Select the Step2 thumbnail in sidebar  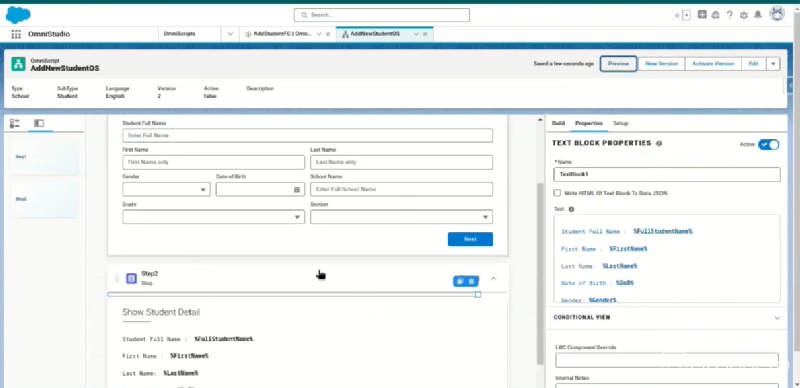tap(44, 199)
